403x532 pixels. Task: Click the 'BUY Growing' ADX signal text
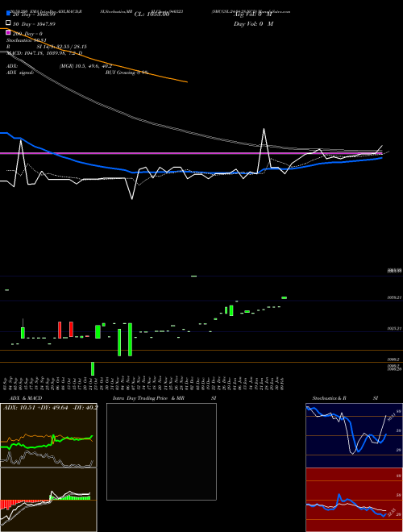point(127,73)
